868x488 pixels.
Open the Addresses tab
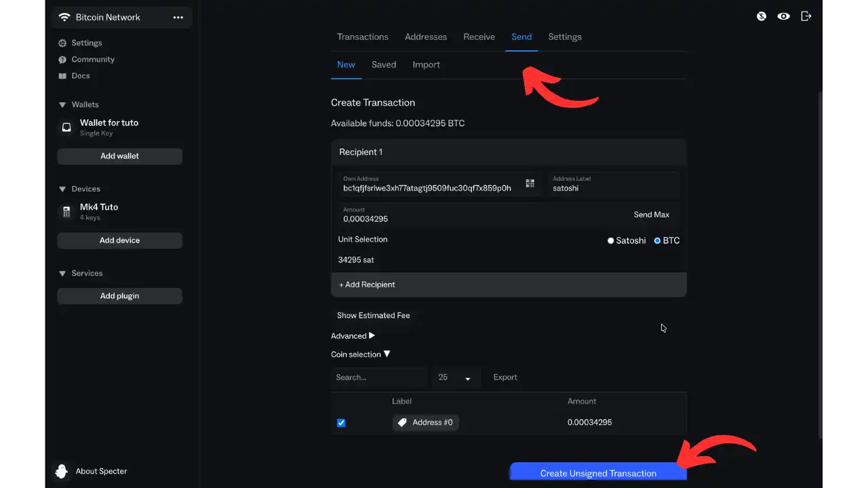point(426,37)
